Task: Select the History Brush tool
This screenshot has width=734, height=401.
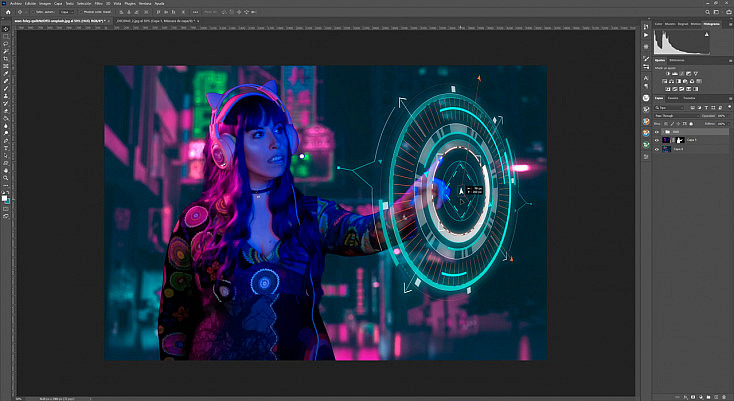Action: 6,104
